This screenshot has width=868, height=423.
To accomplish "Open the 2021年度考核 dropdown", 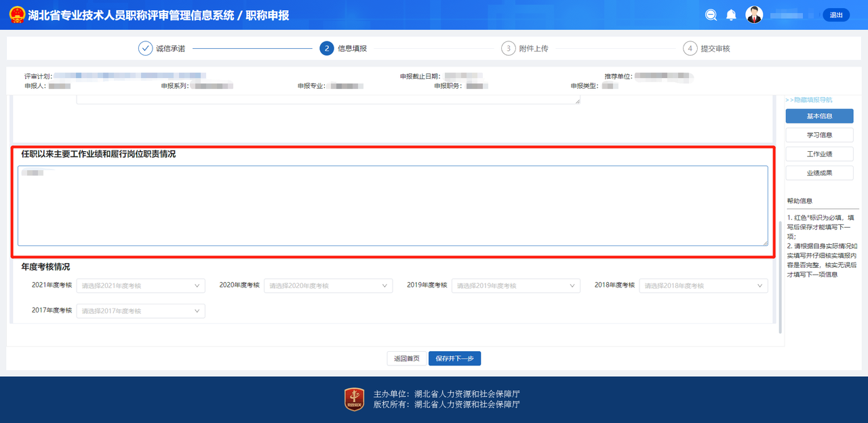I will pos(140,285).
